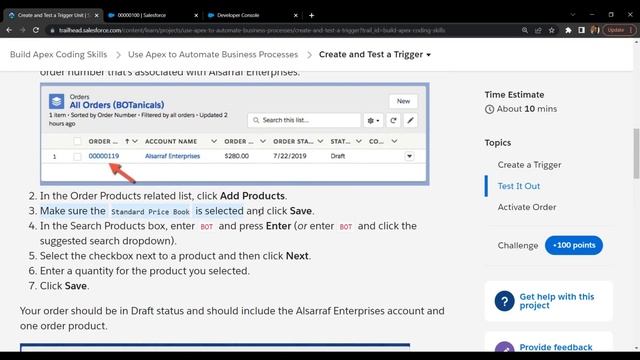Click the ACCOUNT NAME column header
The width and height of the screenshot is (640, 360).
(x=171, y=141)
